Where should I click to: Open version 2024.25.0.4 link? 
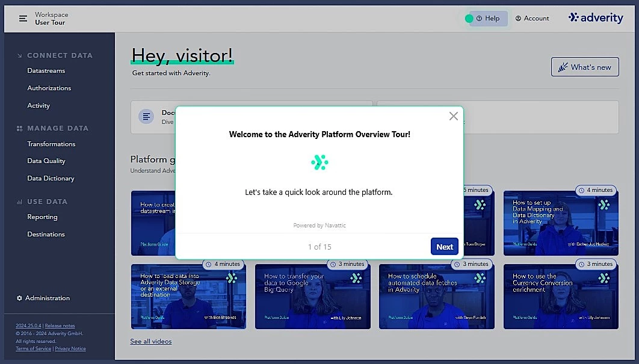(x=28, y=325)
